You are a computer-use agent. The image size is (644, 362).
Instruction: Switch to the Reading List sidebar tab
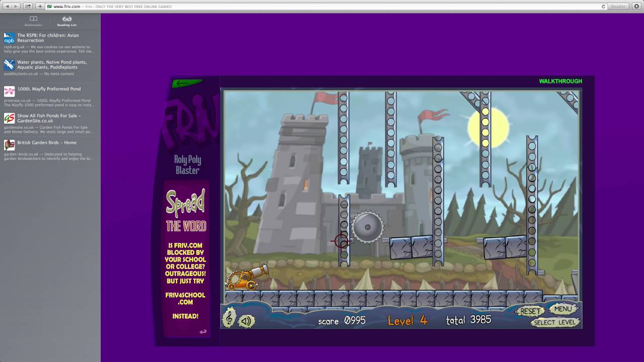point(67,21)
